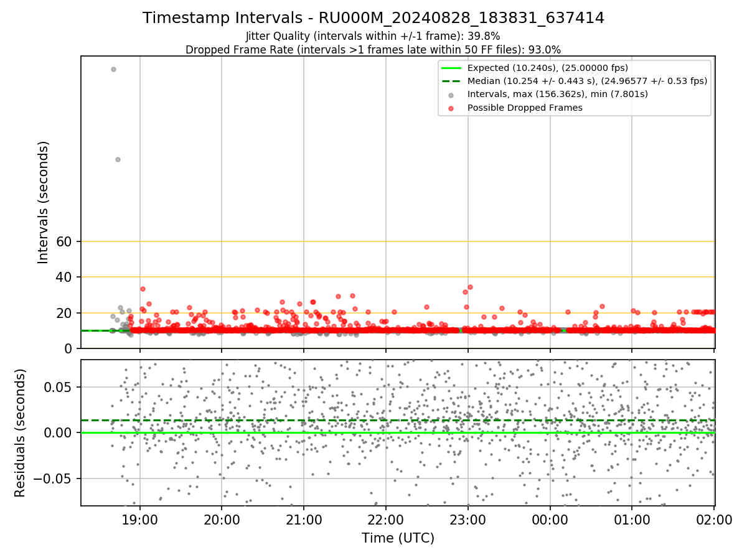Click the 23:00 tick label on the time axis
Screen dimensions: 747x560
click(468, 520)
